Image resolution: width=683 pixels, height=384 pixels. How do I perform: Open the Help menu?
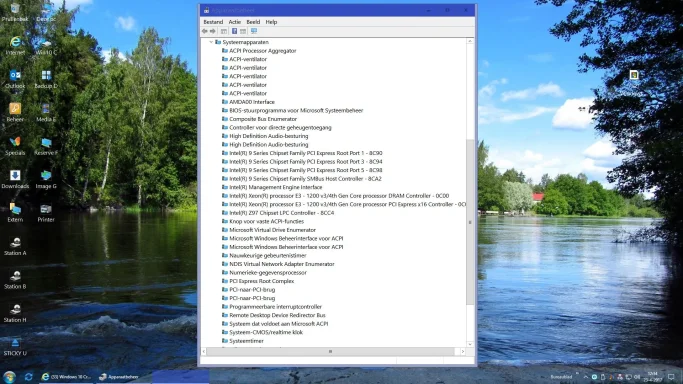[271, 22]
